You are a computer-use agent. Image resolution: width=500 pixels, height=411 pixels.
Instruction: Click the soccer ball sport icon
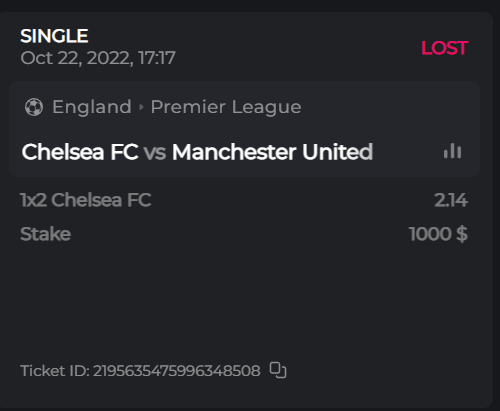pos(34,107)
